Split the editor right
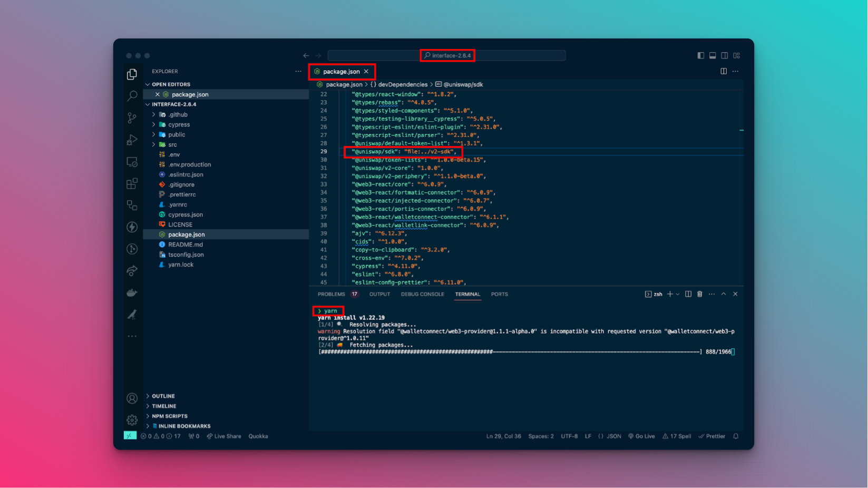Viewport: 868px width, 488px height. 724,71
